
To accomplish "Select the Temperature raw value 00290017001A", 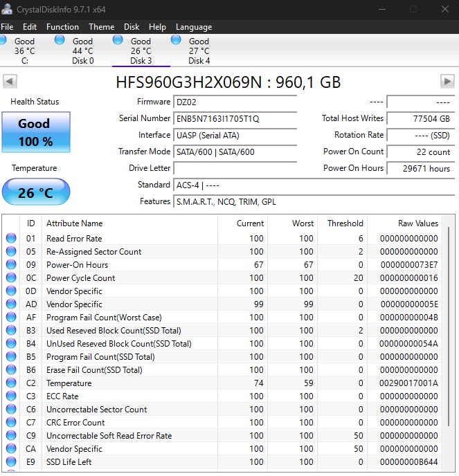I will pyautogui.click(x=408, y=383).
